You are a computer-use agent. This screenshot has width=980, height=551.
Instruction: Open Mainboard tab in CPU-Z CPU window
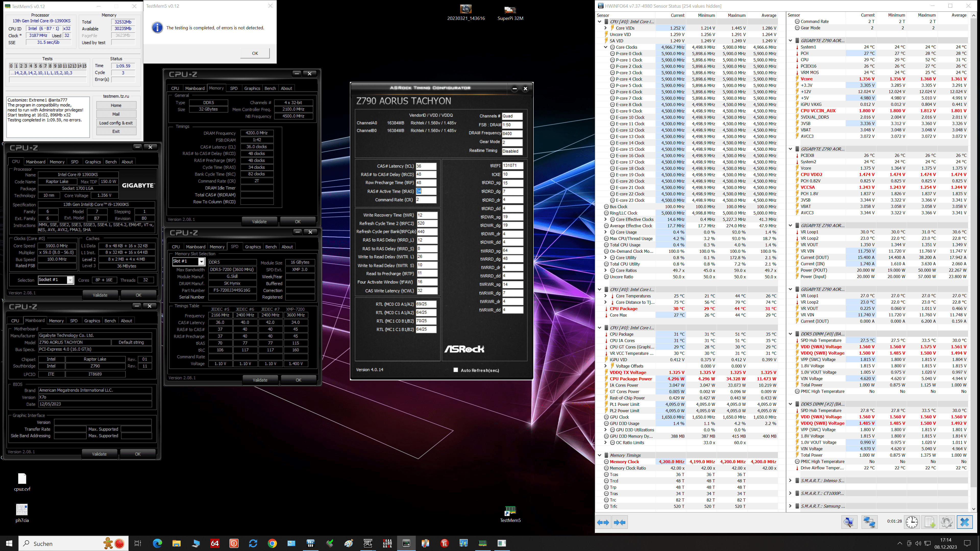click(x=35, y=162)
